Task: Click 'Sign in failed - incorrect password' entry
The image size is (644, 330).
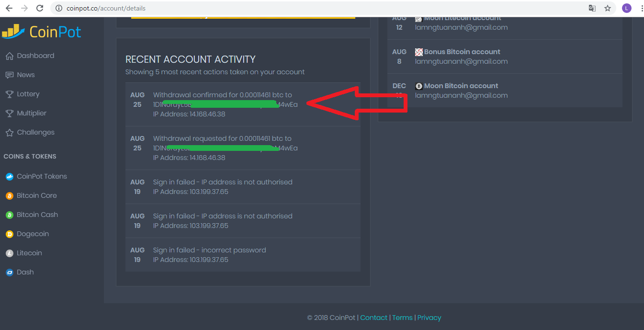Action: 243,255
